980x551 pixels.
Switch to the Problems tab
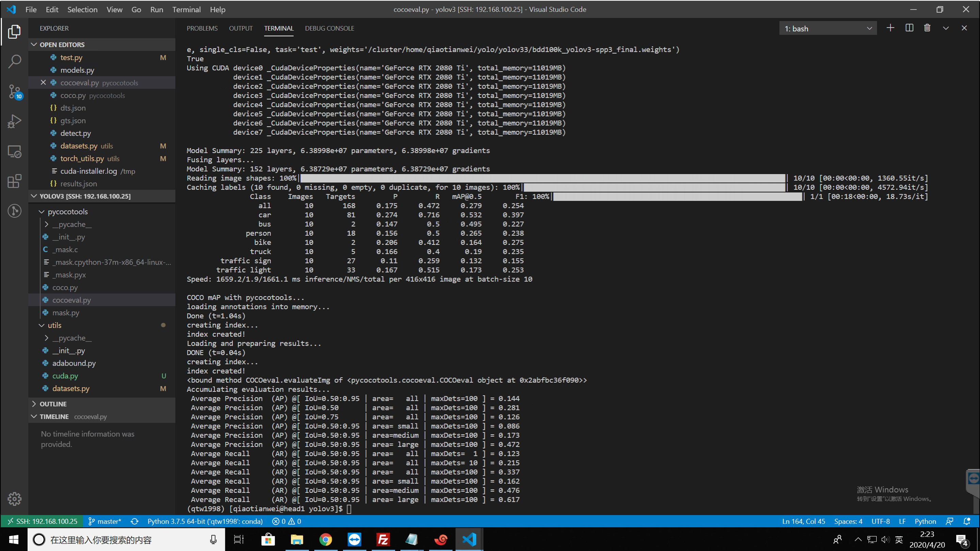(202, 28)
